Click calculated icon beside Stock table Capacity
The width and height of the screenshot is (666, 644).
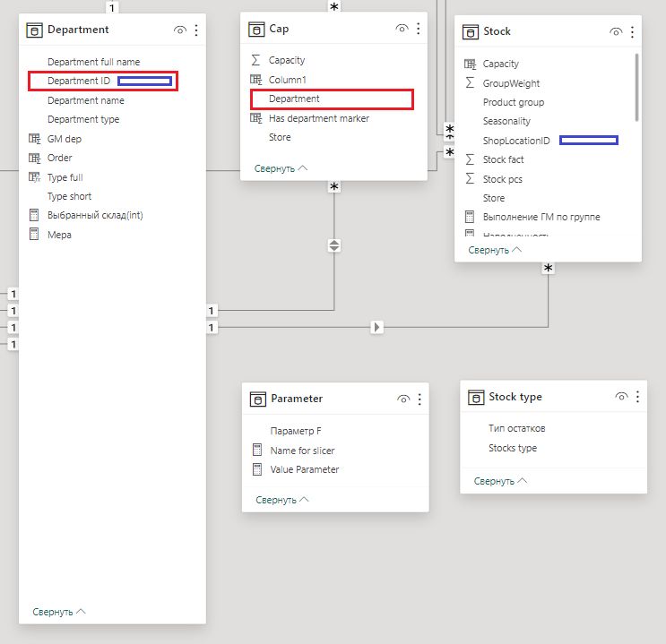(470, 64)
